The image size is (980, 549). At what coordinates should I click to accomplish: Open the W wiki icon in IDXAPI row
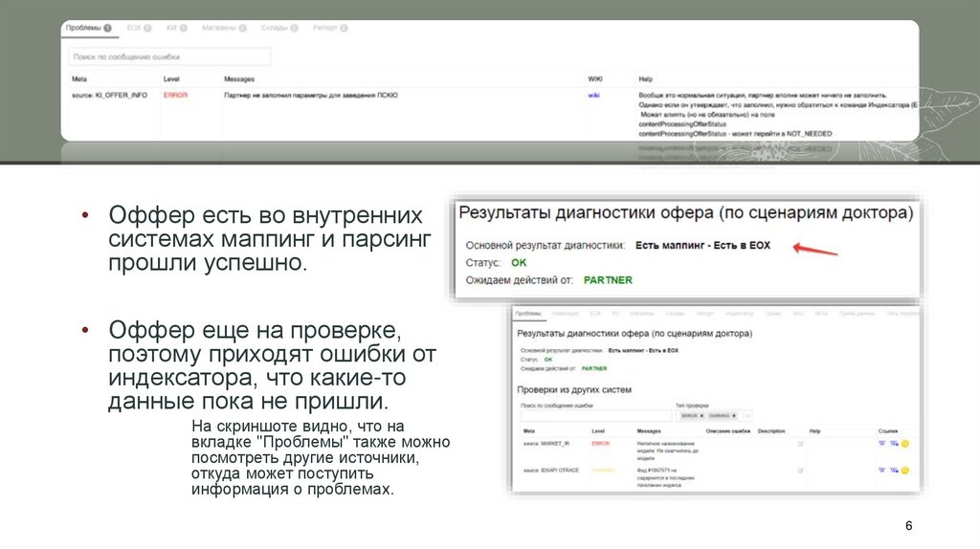tap(881, 471)
